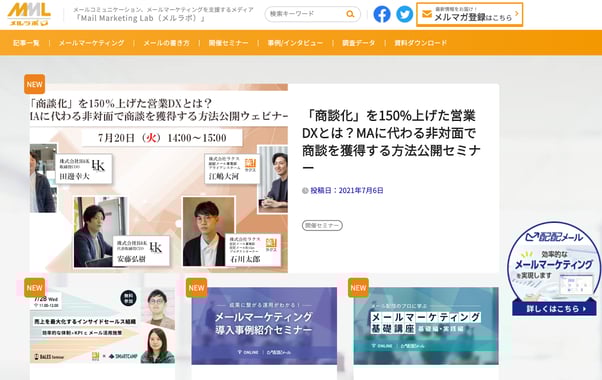Image resolution: width=602 pixels, height=380 pixels.
Task: Click the Mail Marketing Lab（メルラボ） tagline text
Action: (140, 18)
